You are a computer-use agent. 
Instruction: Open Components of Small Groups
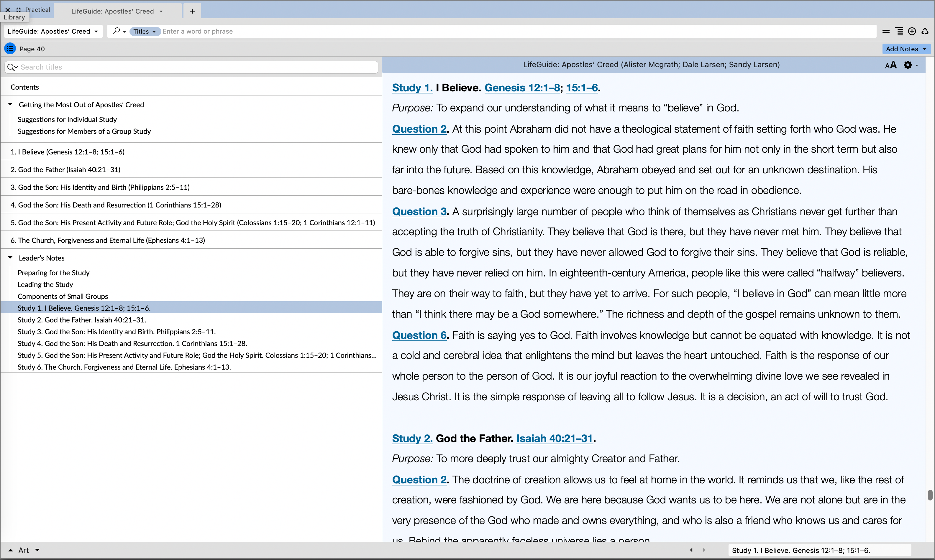(63, 296)
